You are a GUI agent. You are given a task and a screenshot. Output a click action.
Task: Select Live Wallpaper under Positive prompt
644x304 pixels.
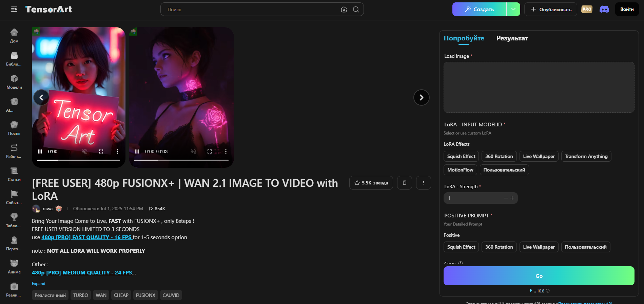pyautogui.click(x=539, y=247)
